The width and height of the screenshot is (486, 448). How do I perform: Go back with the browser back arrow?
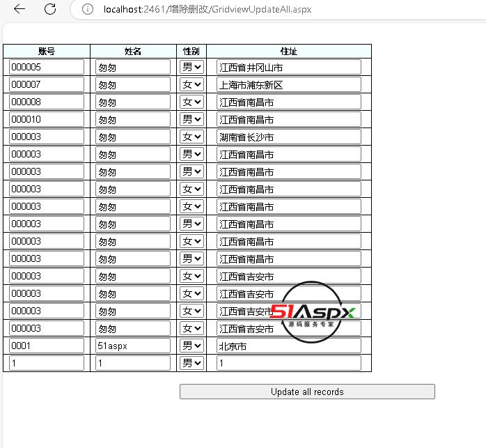(19, 9)
